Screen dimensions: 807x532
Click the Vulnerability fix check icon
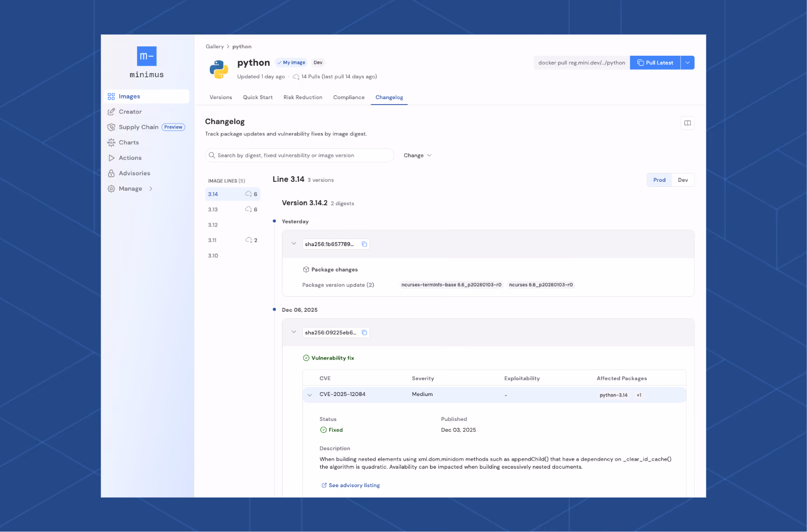pos(306,358)
